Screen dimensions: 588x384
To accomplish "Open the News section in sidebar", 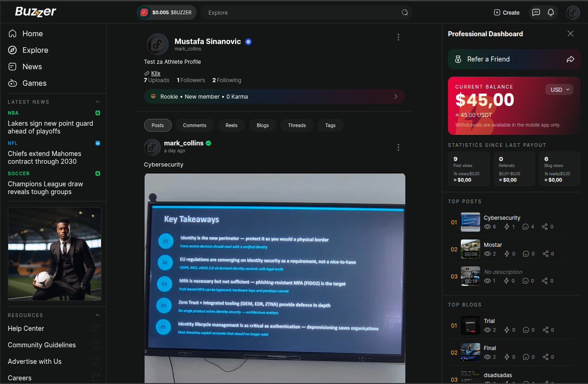I will 25,67.
